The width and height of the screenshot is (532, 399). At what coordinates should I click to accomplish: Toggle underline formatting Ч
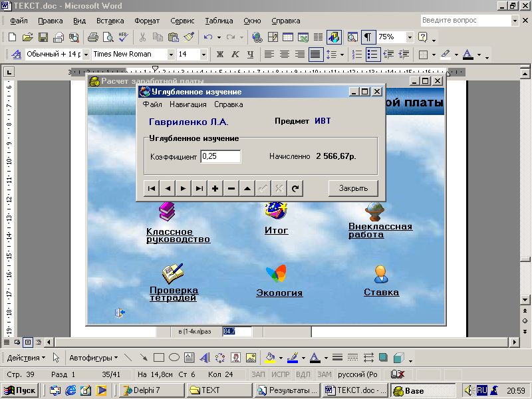pos(251,55)
